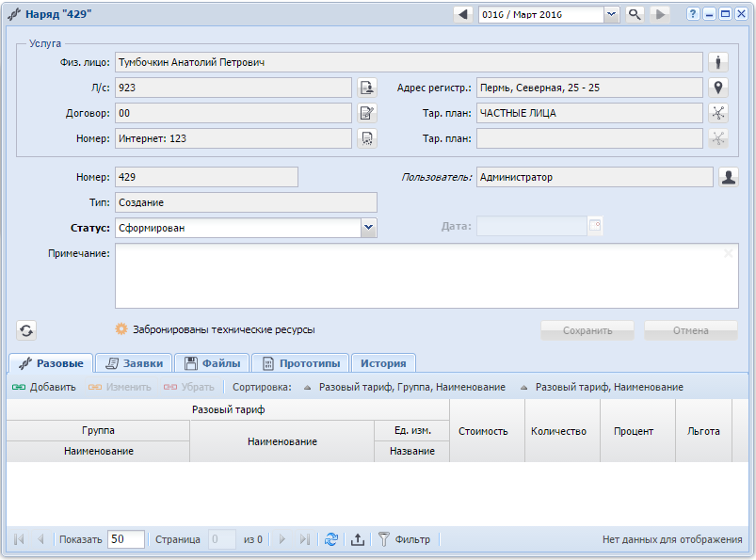Go to next period arrow
The height and width of the screenshot is (560, 756).
coord(660,14)
